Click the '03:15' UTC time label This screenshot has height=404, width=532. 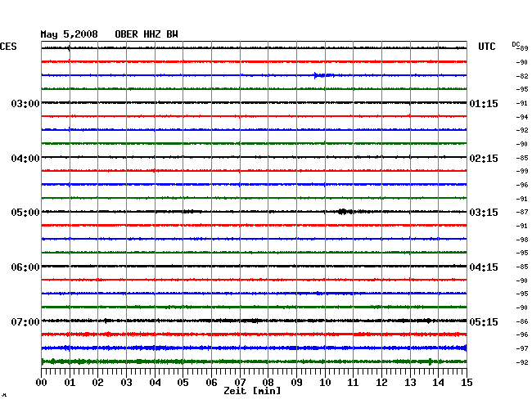(x=484, y=213)
